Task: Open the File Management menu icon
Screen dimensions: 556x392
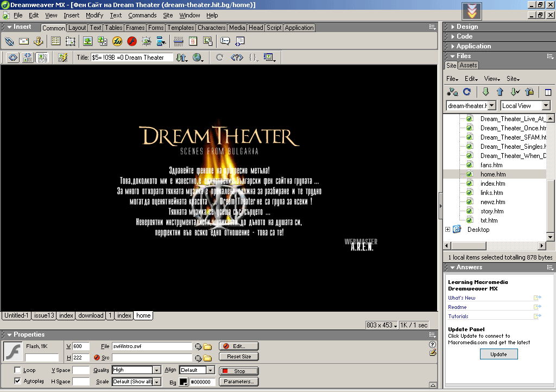Action: (x=181, y=58)
